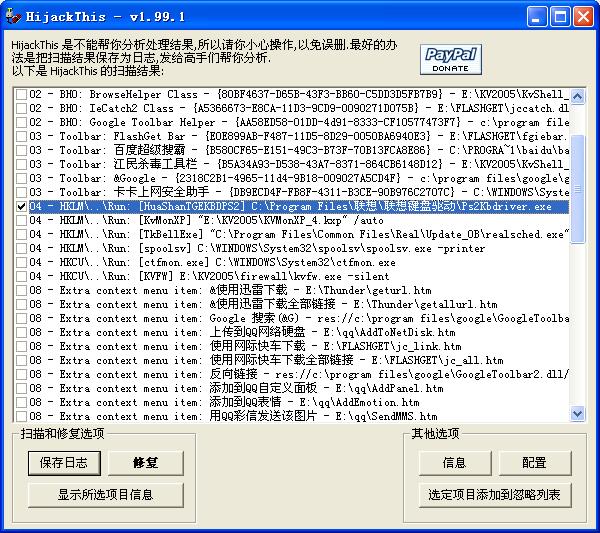Viewport: 600px width, 533px height.
Task: Select the ctfmon.exe path row text
Action: (212, 262)
